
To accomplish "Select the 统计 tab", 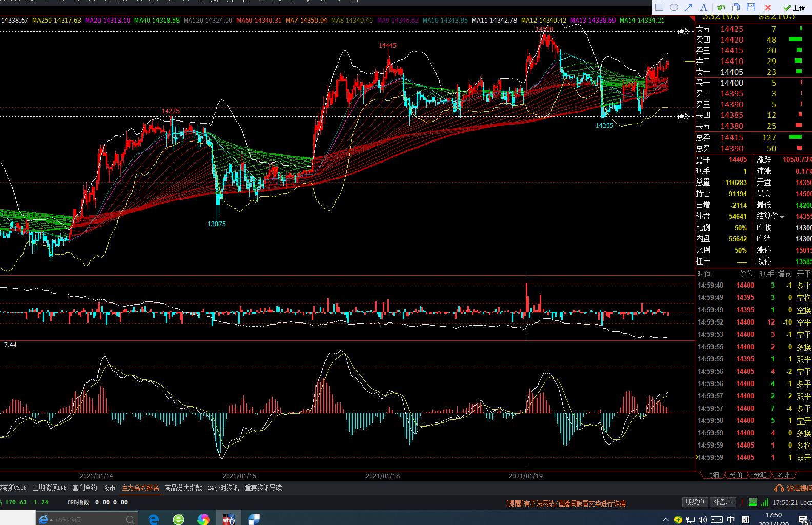I will [x=783, y=475].
